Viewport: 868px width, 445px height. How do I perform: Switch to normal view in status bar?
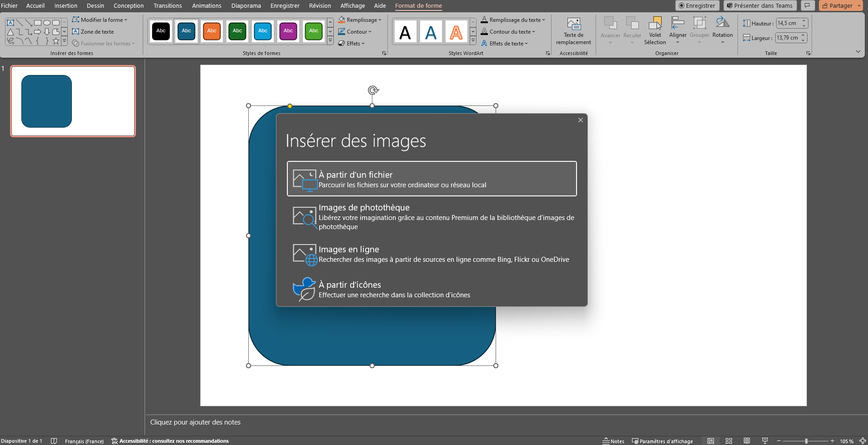tap(711, 441)
